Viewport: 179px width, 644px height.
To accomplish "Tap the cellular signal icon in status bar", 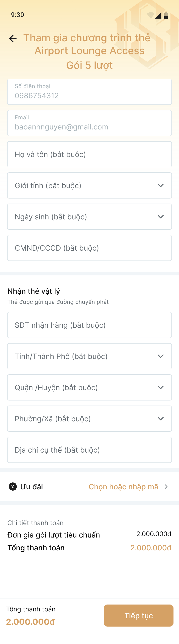I will point(158,15).
